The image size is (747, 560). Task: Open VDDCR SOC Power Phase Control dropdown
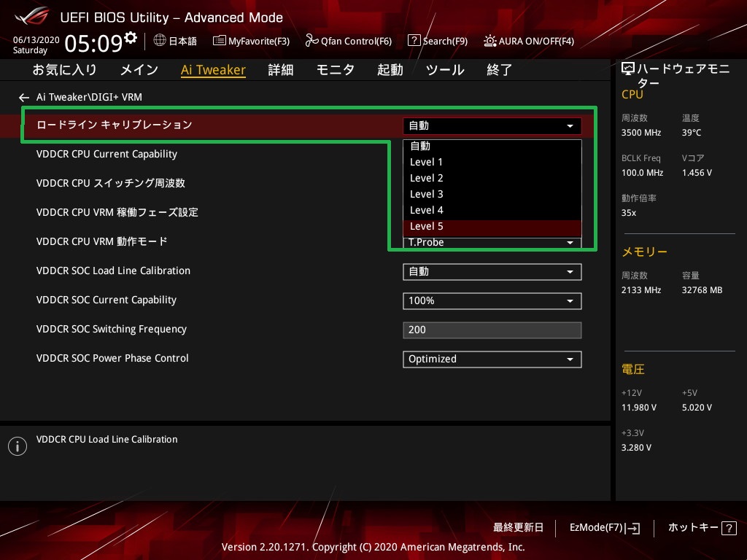point(492,359)
